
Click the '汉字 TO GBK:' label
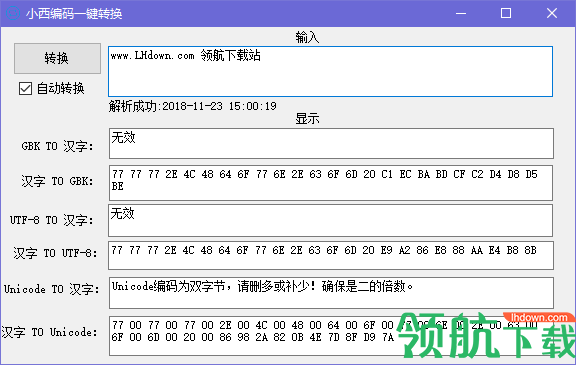(57, 181)
